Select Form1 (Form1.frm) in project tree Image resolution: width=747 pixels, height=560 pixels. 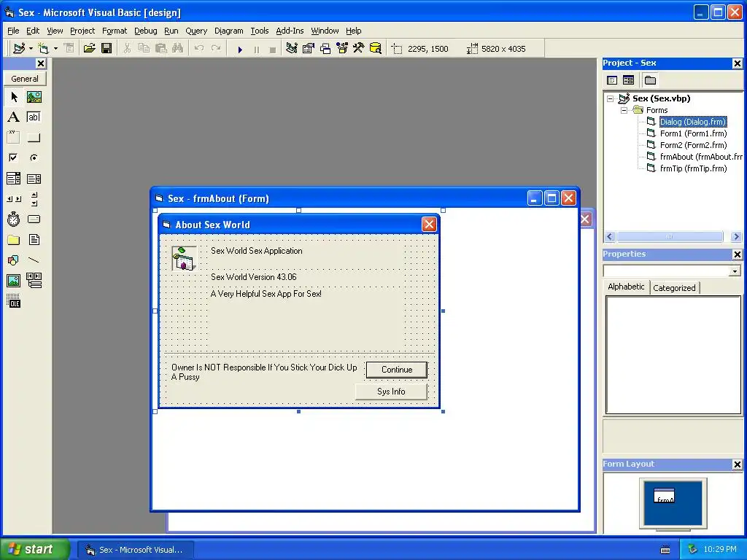pos(693,133)
